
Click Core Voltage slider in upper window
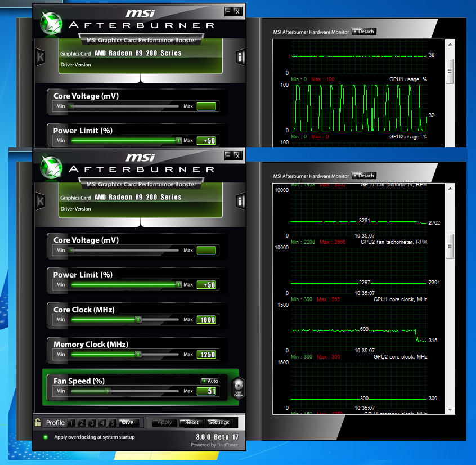124,106
